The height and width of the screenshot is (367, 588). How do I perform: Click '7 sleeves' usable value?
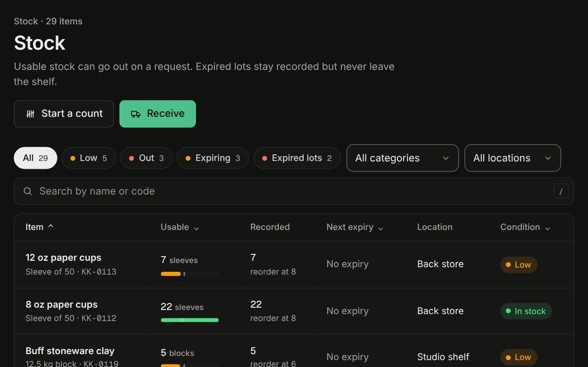coord(179,260)
